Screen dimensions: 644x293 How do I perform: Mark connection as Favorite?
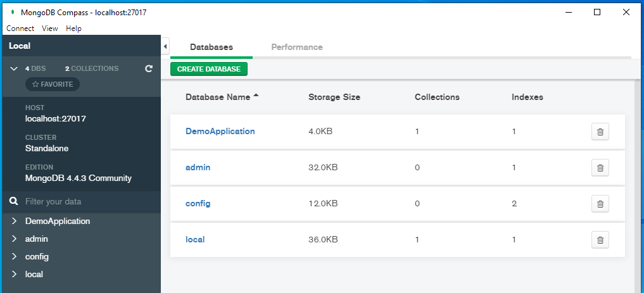53,84
